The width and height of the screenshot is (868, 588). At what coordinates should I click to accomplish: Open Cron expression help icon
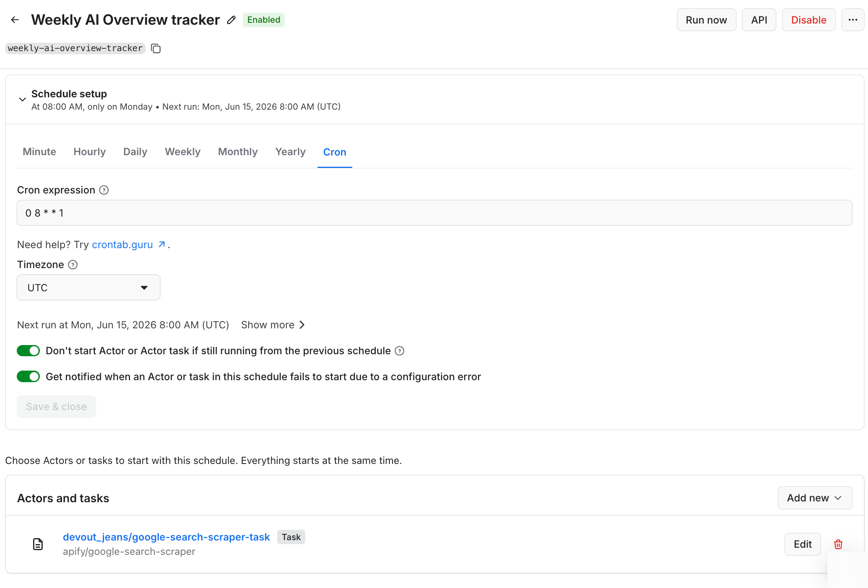click(x=104, y=190)
